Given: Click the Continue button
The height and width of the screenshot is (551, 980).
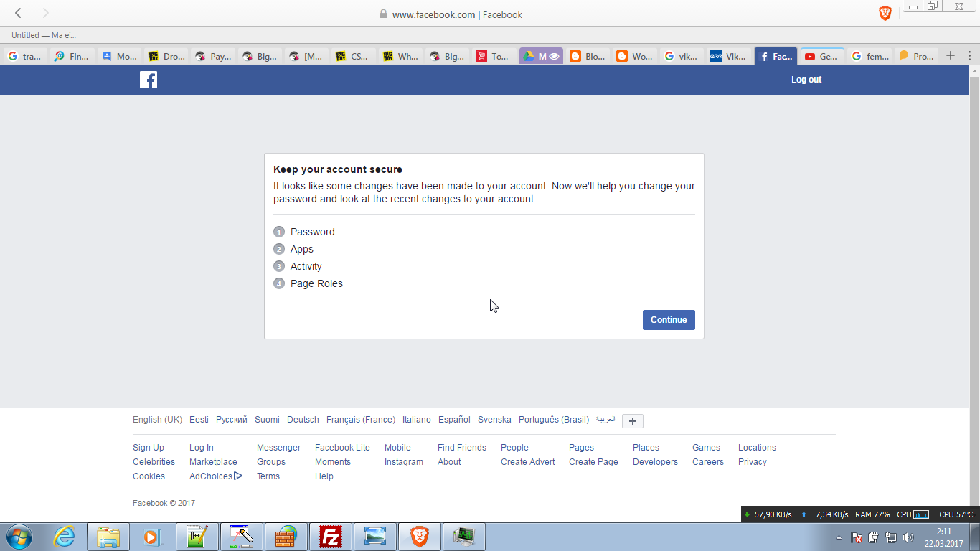Looking at the screenshot, I should [669, 320].
